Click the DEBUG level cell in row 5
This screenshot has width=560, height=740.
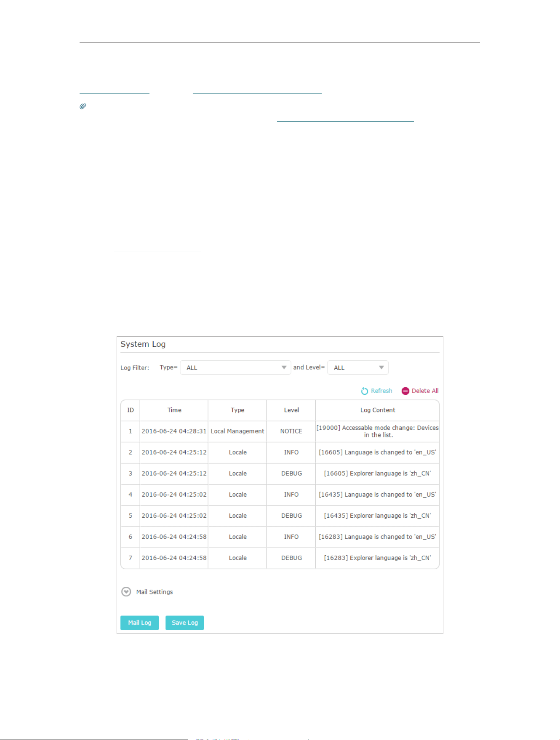pyautogui.click(x=291, y=515)
